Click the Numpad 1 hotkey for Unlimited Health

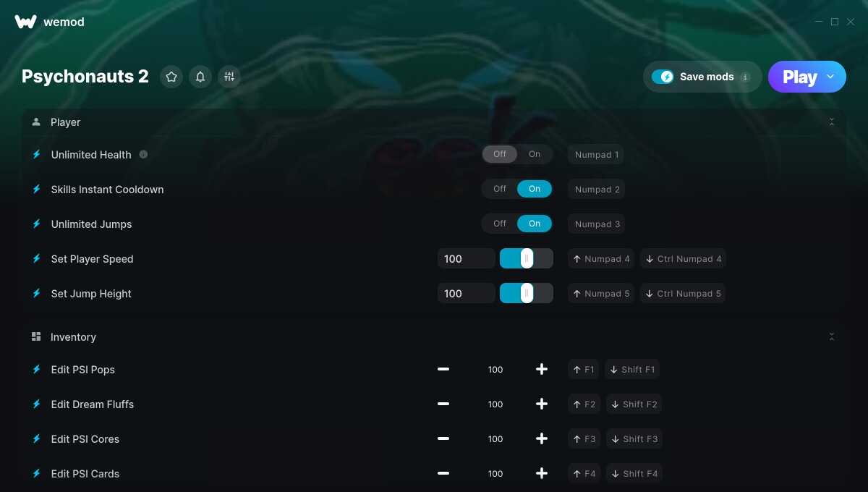click(597, 154)
